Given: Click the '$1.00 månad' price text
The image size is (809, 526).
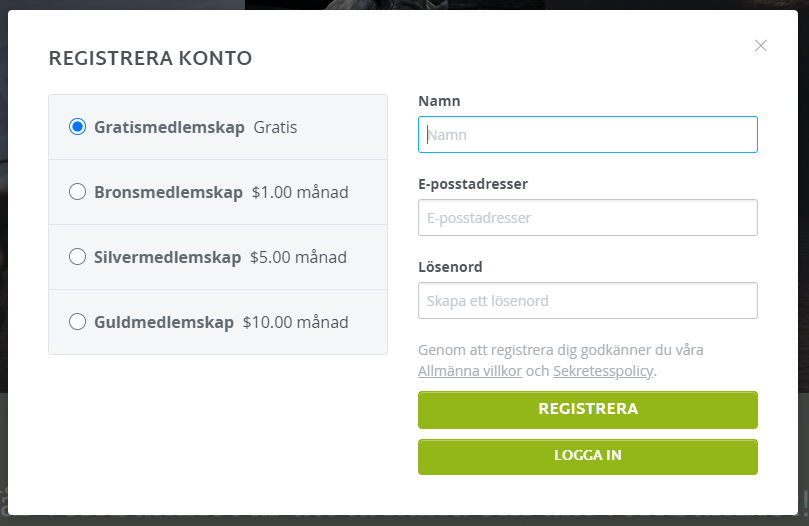Looking at the screenshot, I should tap(300, 192).
